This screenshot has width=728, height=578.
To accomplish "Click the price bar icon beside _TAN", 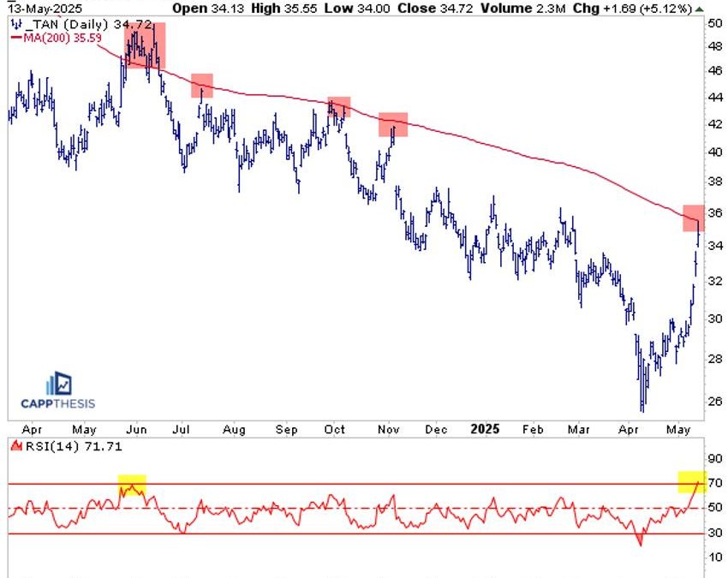I will pos(16,24).
